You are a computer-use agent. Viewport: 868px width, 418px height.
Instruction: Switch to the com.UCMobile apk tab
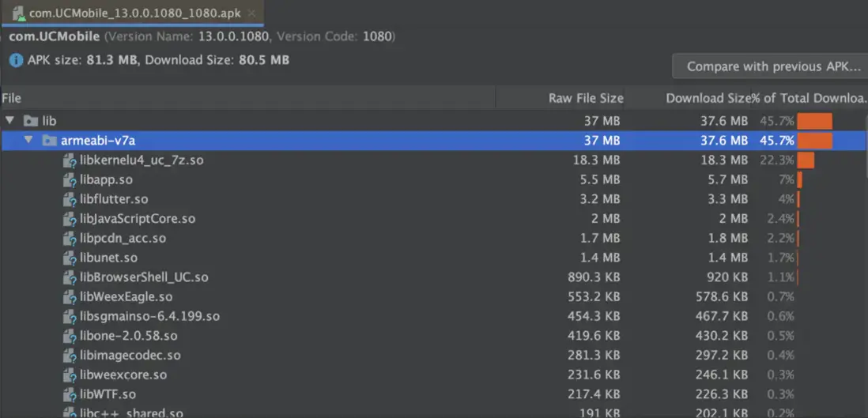(x=134, y=13)
